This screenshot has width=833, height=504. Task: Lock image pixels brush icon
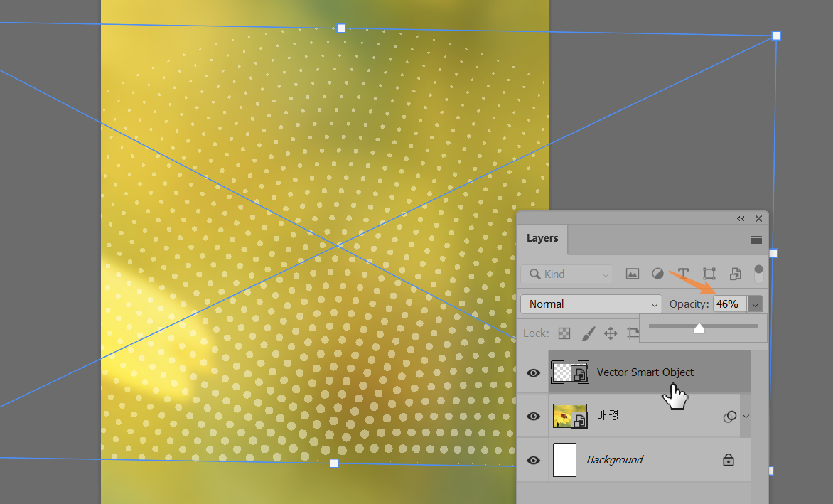click(x=588, y=333)
